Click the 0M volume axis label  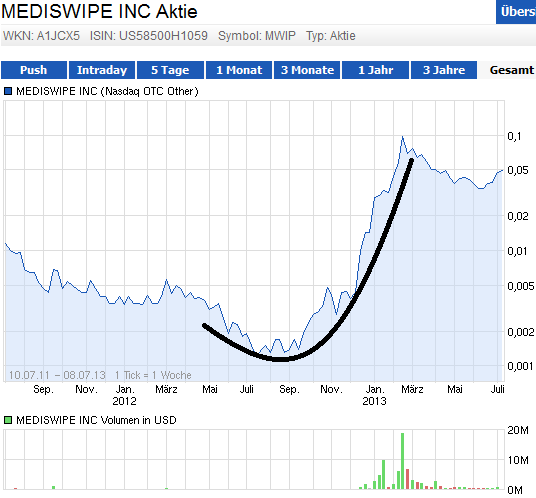(515, 490)
